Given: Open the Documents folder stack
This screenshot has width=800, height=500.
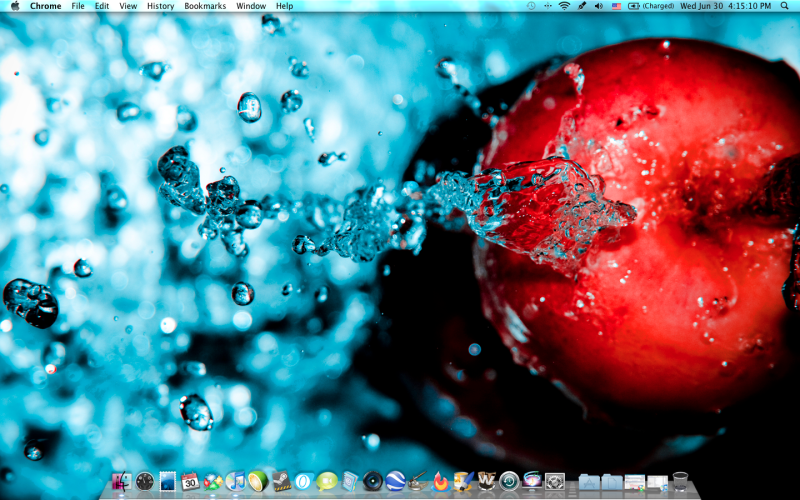Looking at the screenshot, I should 612,482.
